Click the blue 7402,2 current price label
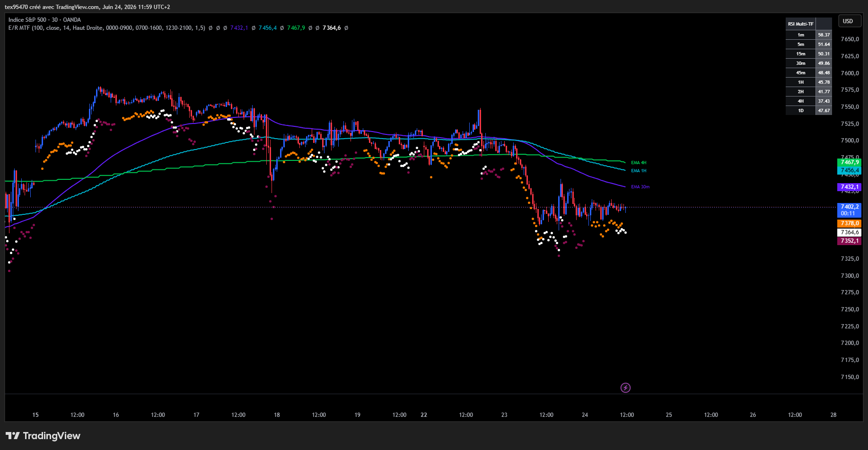 849,207
